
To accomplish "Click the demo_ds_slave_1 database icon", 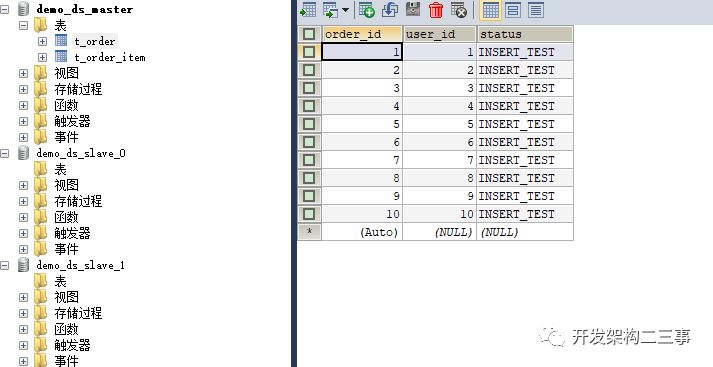I will [x=23, y=265].
